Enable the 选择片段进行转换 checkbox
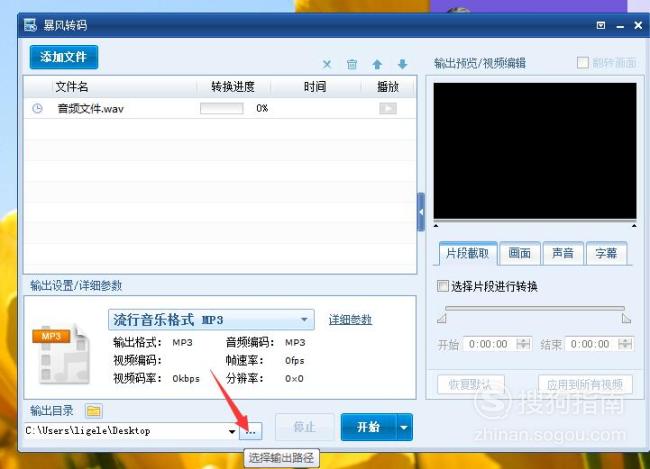This screenshot has height=469, width=650. tap(443, 286)
